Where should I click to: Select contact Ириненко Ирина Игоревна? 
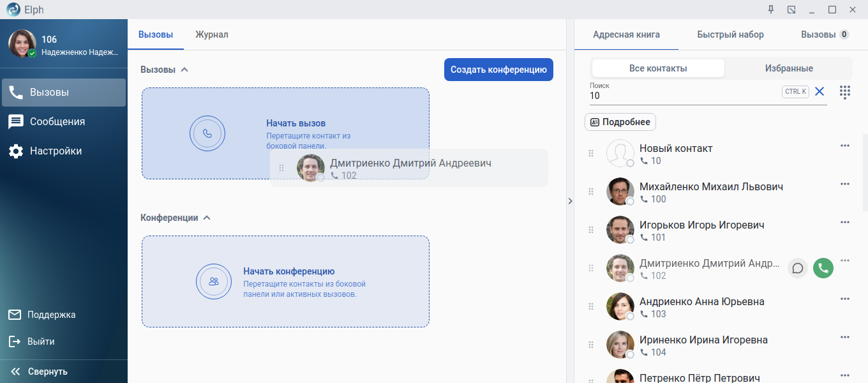[x=703, y=340]
